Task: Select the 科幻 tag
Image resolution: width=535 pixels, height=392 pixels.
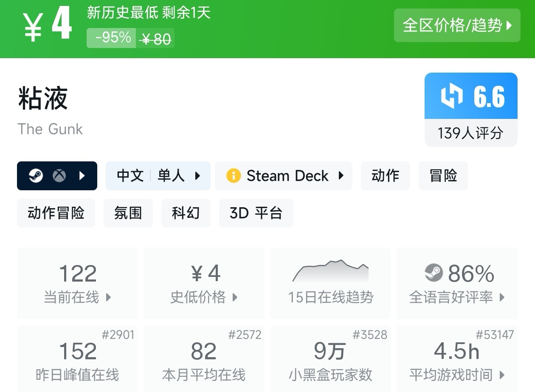Action: [x=186, y=213]
